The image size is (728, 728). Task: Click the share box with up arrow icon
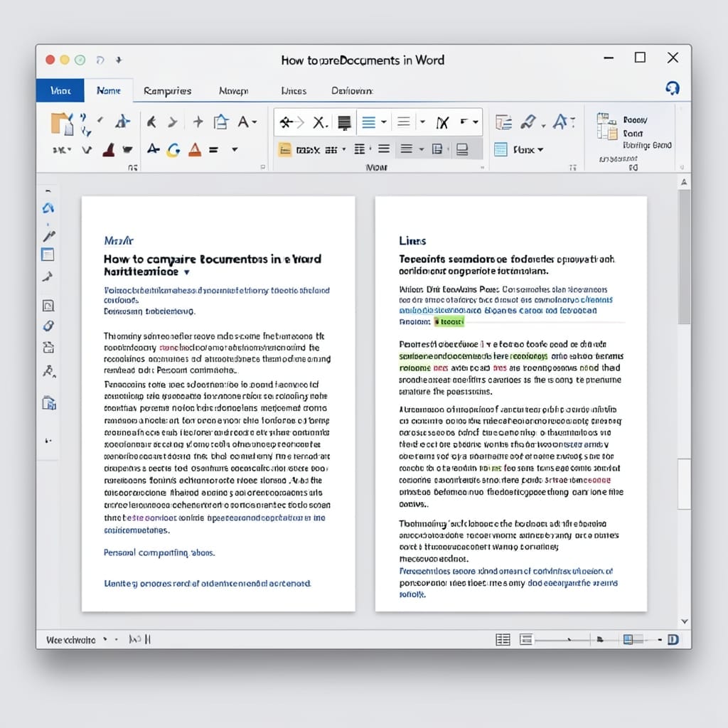tap(221, 122)
